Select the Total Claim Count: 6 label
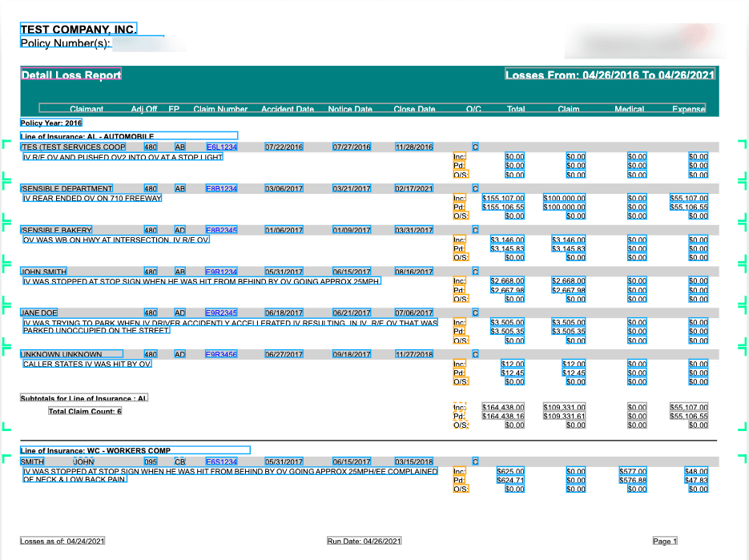The image size is (749, 560). [x=85, y=412]
